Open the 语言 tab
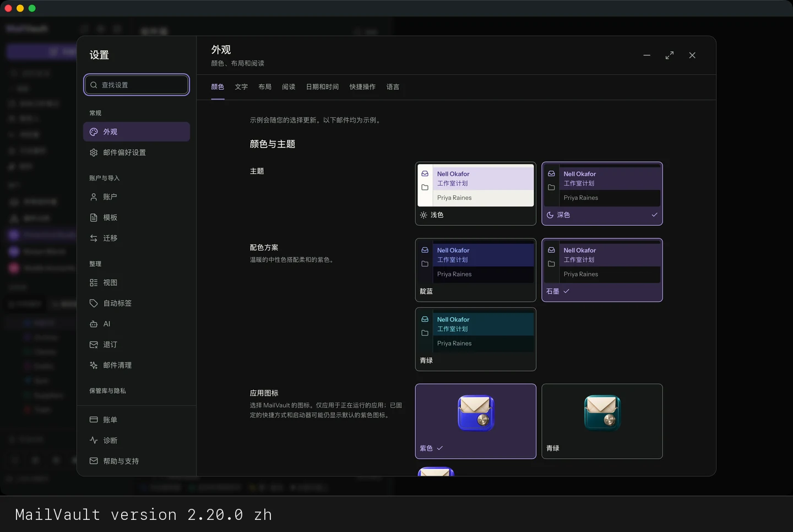The image size is (793, 532). click(x=393, y=87)
